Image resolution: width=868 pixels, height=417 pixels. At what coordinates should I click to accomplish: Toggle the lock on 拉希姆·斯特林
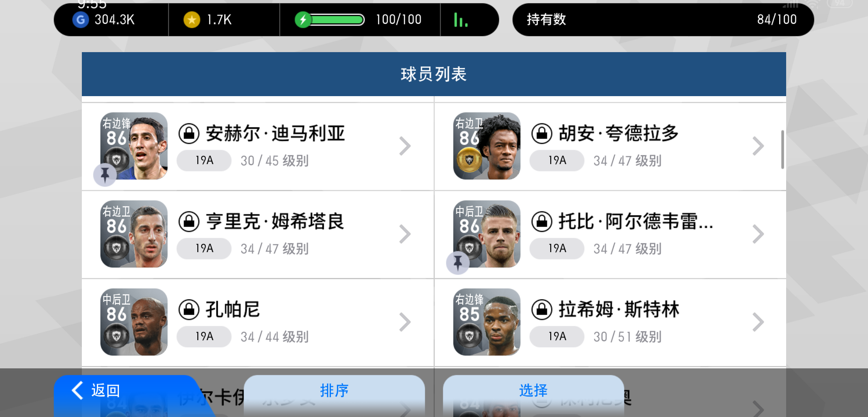pyautogui.click(x=542, y=310)
